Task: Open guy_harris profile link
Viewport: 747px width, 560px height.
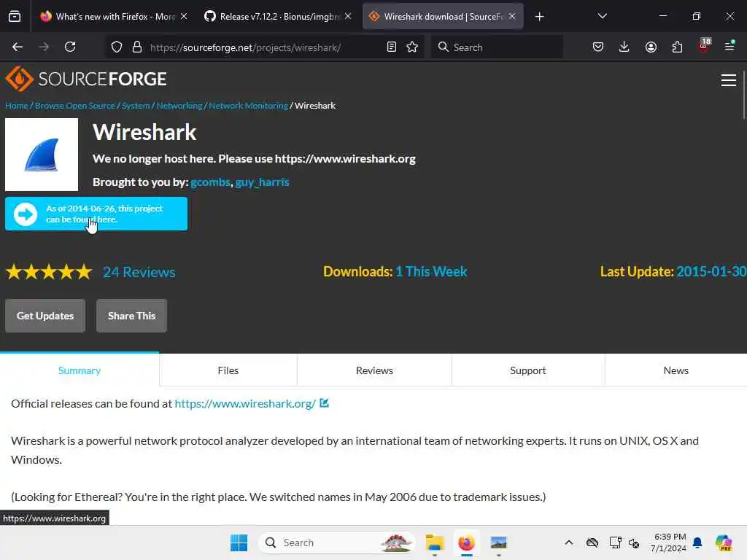Action: point(262,182)
